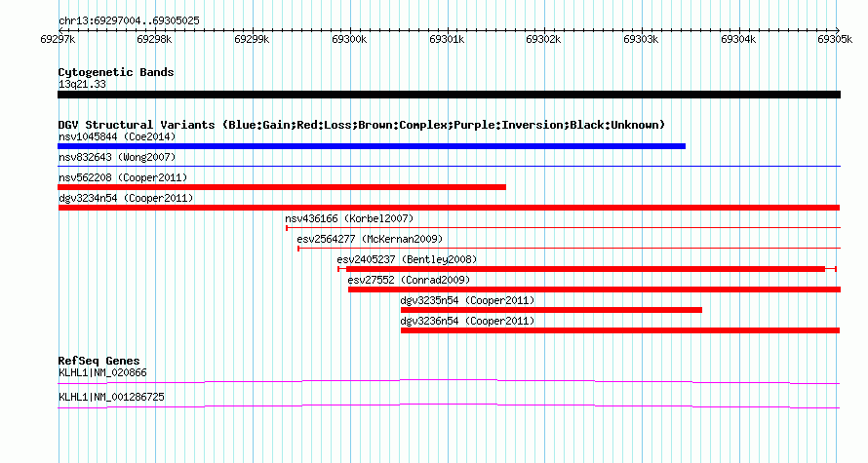Click the nsv832643 (Wong2007) label

tap(117, 157)
